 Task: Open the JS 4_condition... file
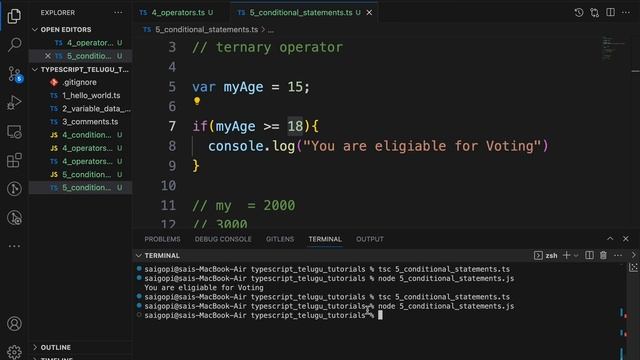tap(81, 135)
